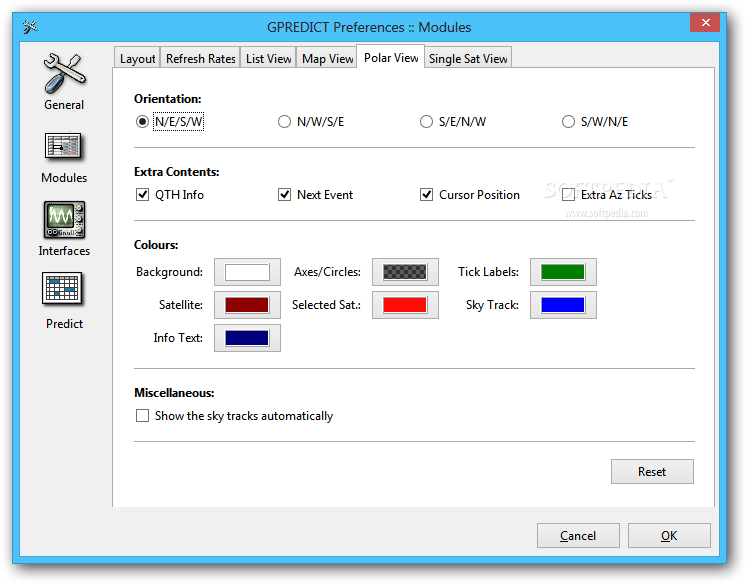This screenshot has height=584, width=747.
Task: Click the GPREDICT Preferences title text
Action: [x=369, y=27]
